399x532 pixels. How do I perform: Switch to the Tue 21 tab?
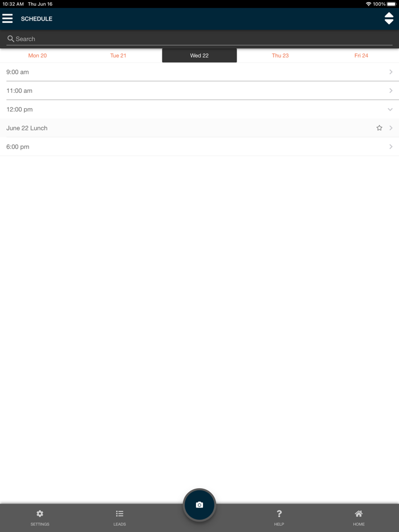click(118, 56)
